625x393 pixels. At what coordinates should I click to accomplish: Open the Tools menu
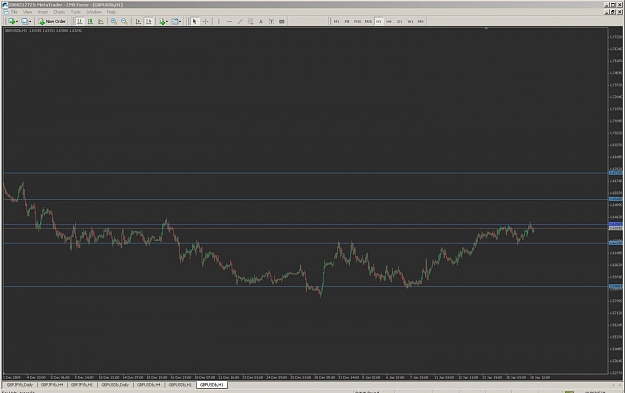76,12
